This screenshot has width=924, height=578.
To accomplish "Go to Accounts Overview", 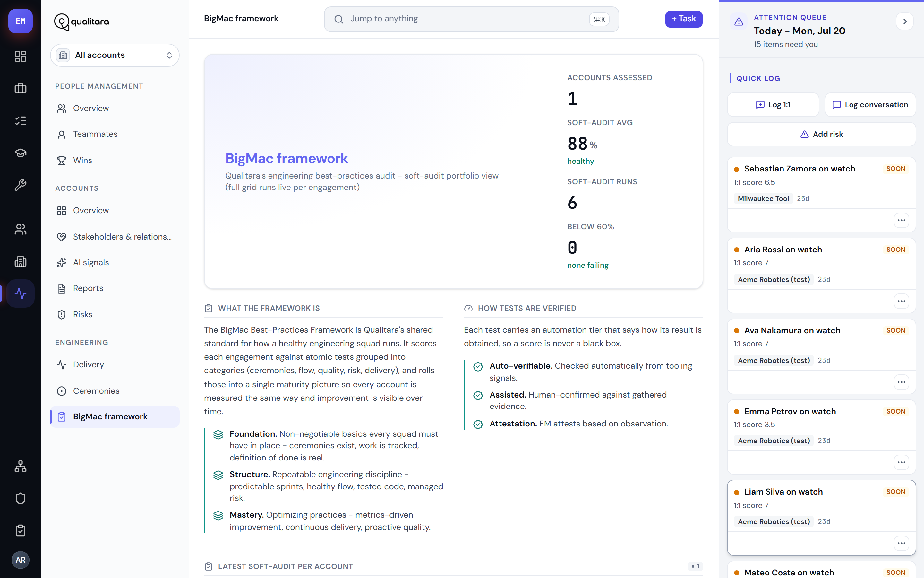I will (x=115, y=211).
